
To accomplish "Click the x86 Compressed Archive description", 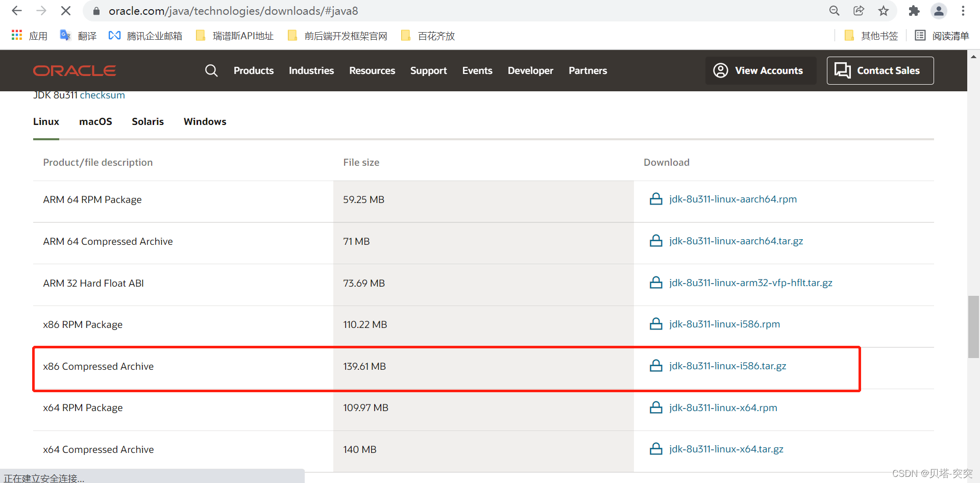I will click(99, 366).
